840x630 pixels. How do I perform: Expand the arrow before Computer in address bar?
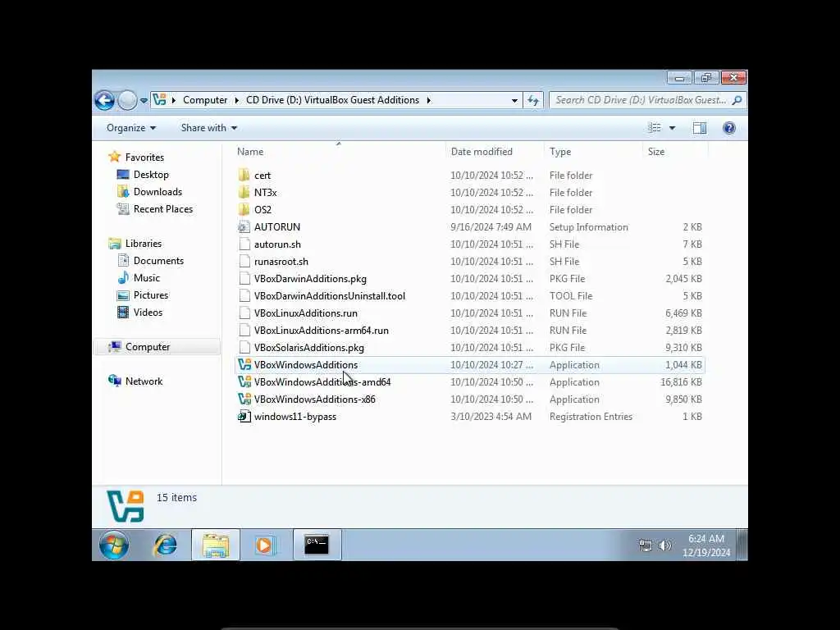pos(173,100)
